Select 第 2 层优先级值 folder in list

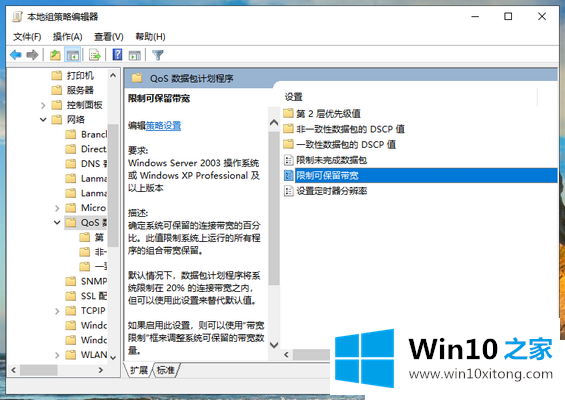coord(328,114)
